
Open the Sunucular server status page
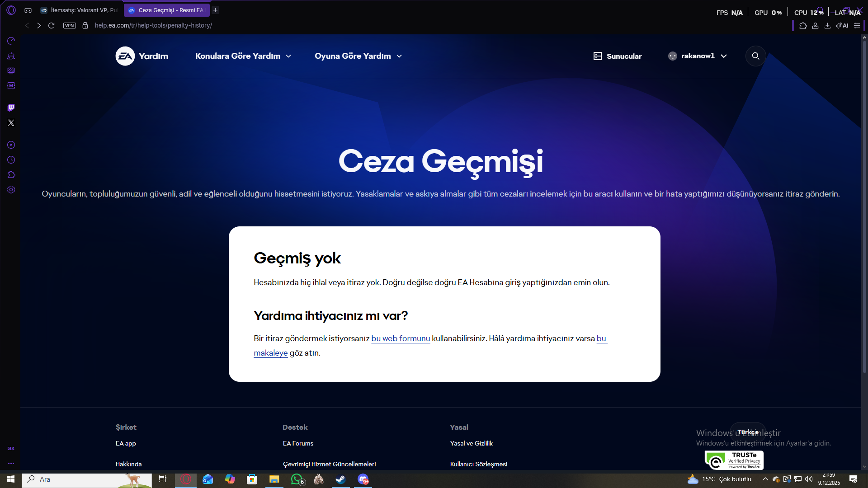point(618,56)
